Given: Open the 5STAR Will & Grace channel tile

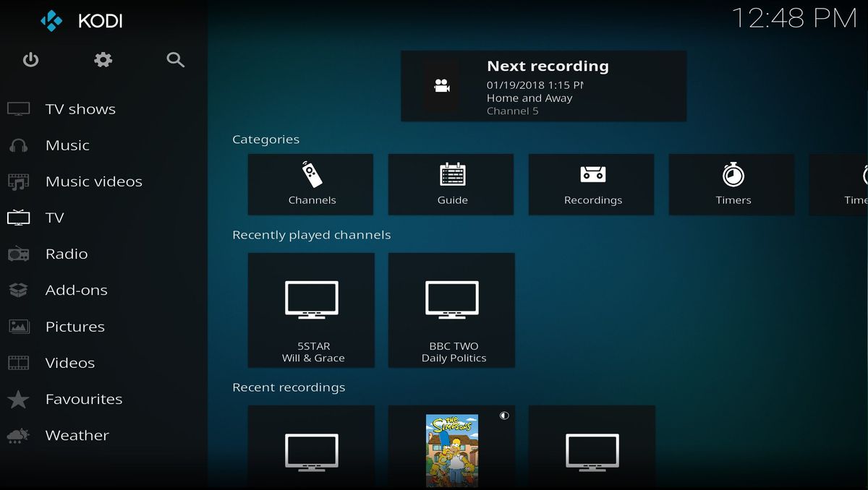Looking at the screenshot, I should 311,311.
